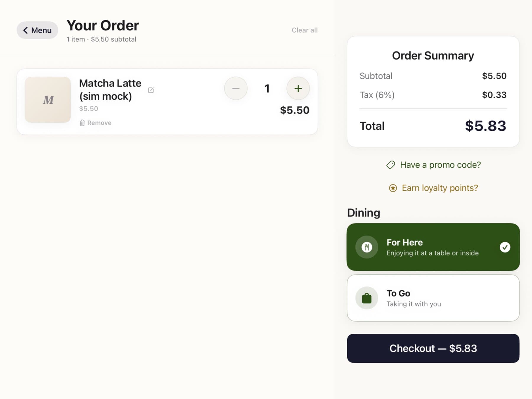Click Clear all to empty the order
Viewport: 532px width, 399px height.
(x=304, y=30)
